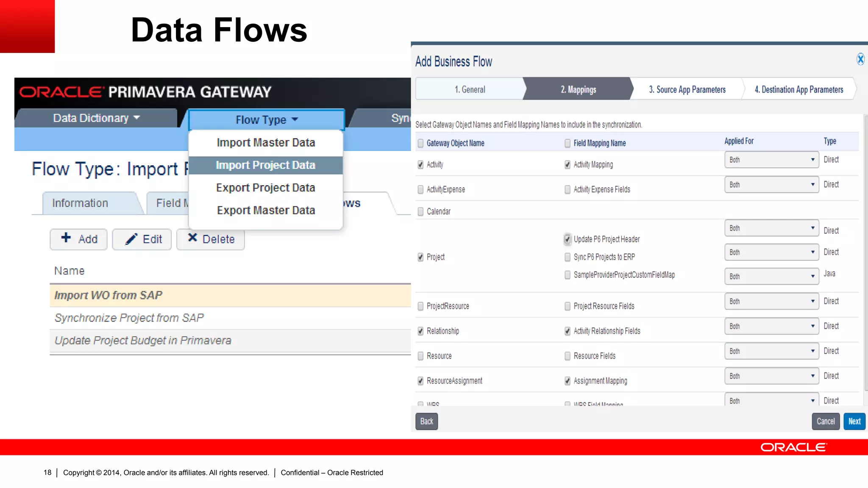Screen dimensions: 868x488
Task: Open Applied For dropdown for Activity Mapping
Action: (x=771, y=160)
